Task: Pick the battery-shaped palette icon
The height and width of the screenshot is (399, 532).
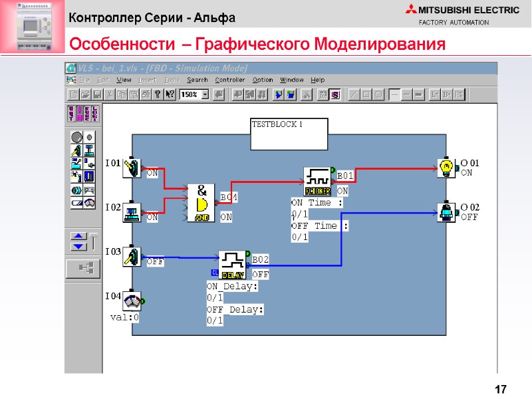Action: coord(76,203)
